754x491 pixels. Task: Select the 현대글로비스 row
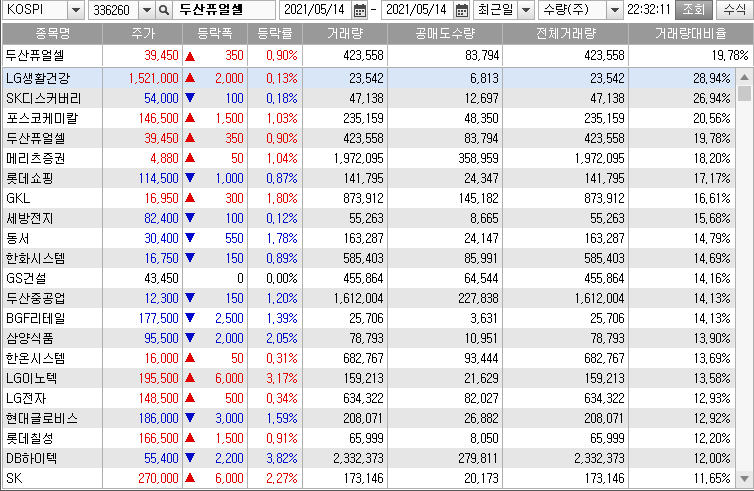tap(369, 418)
